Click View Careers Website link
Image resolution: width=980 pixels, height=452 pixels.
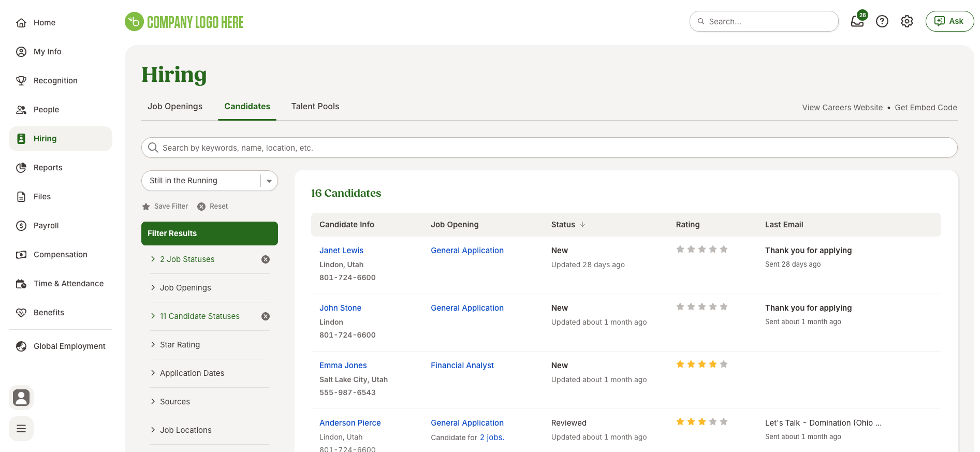point(842,108)
